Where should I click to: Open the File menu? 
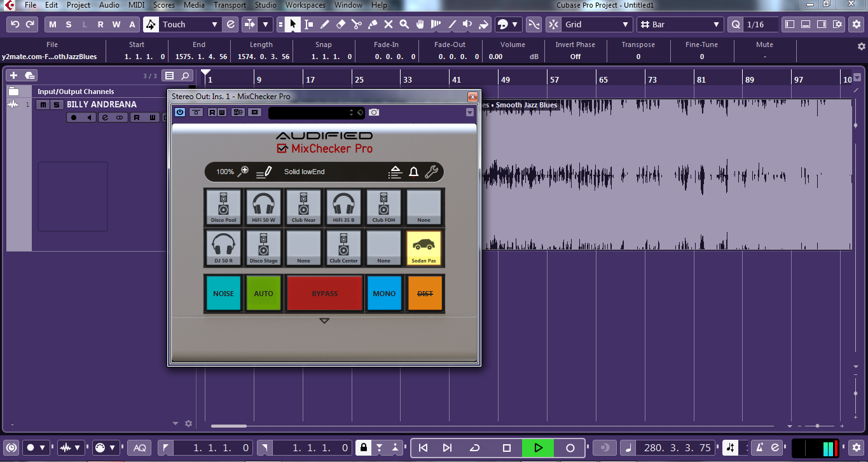pyautogui.click(x=31, y=5)
